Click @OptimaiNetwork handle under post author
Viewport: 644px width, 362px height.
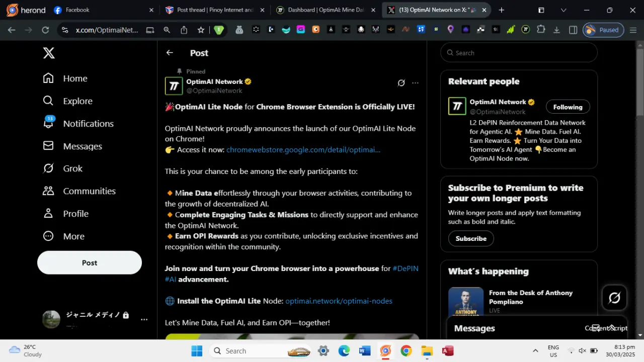point(214,90)
